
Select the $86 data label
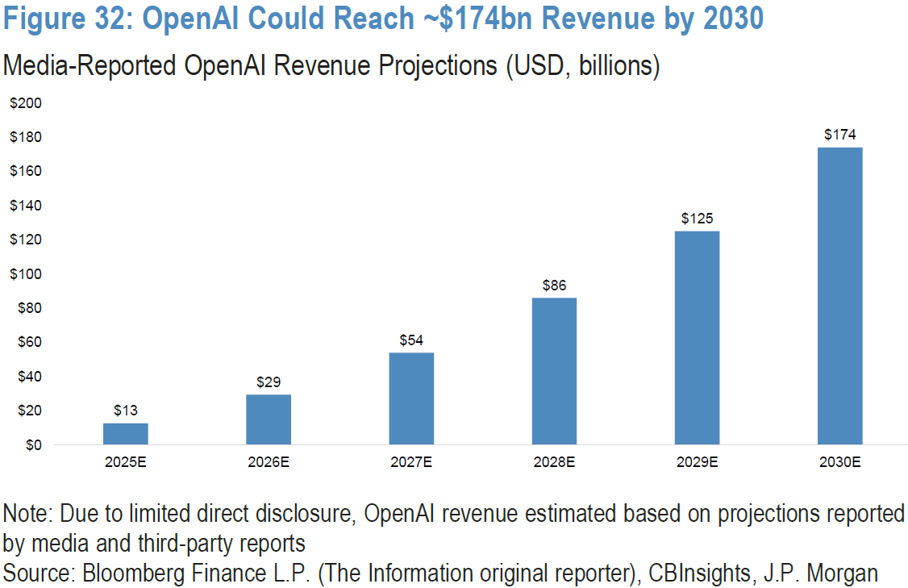(x=554, y=286)
